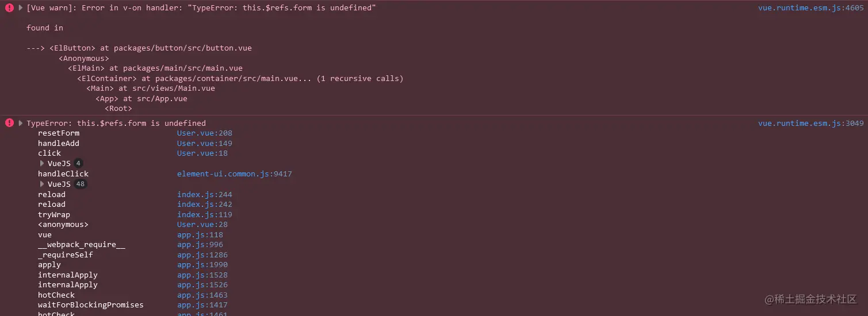Open app.js:996 __webpack_require__ link
868x316 pixels.
[200, 245]
